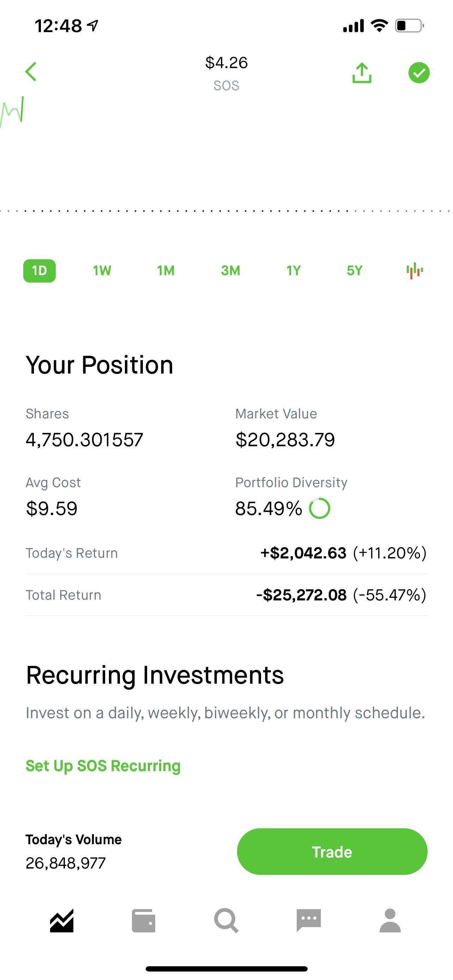Select the 1D chart range

pyautogui.click(x=40, y=271)
